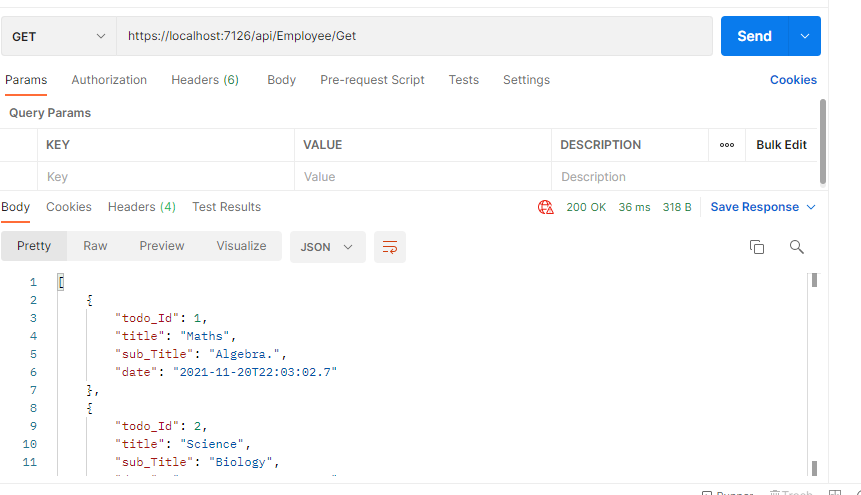Switch to the Preview view mode
The width and height of the screenshot is (861, 495).
[161, 246]
